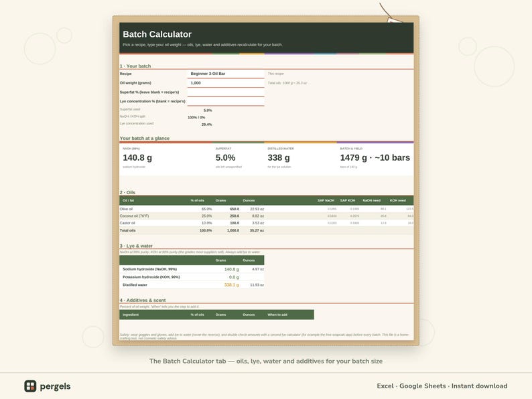Click the '3 · Lye & water' section heading
Image resolution: width=532 pixels, height=399 pixels.
[136, 246]
